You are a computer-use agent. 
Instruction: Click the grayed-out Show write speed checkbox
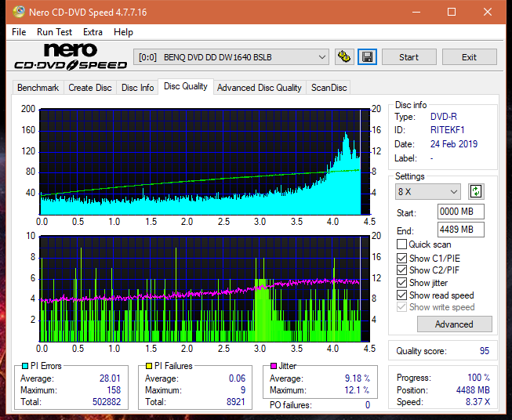[x=401, y=307]
